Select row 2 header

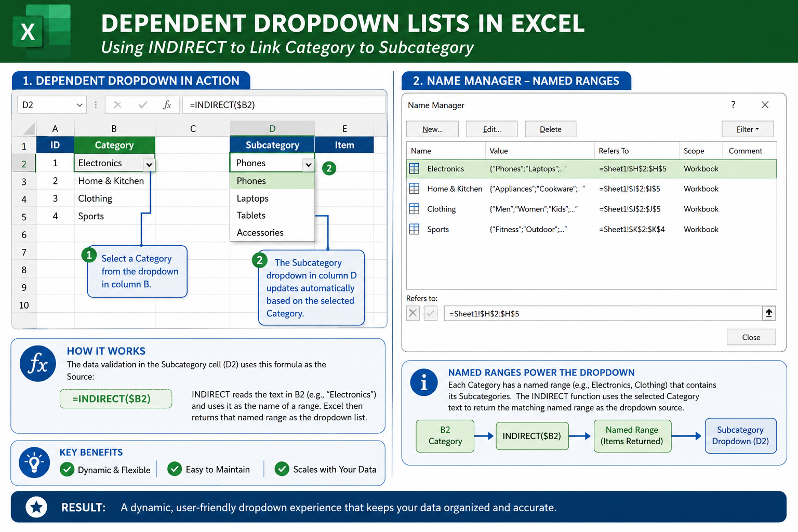click(24, 164)
